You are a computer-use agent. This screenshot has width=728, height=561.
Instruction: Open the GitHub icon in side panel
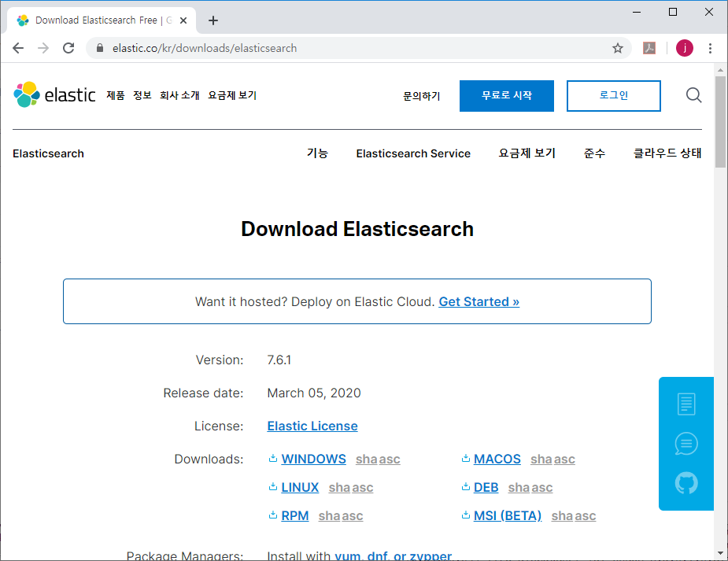click(x=686, y=483)
